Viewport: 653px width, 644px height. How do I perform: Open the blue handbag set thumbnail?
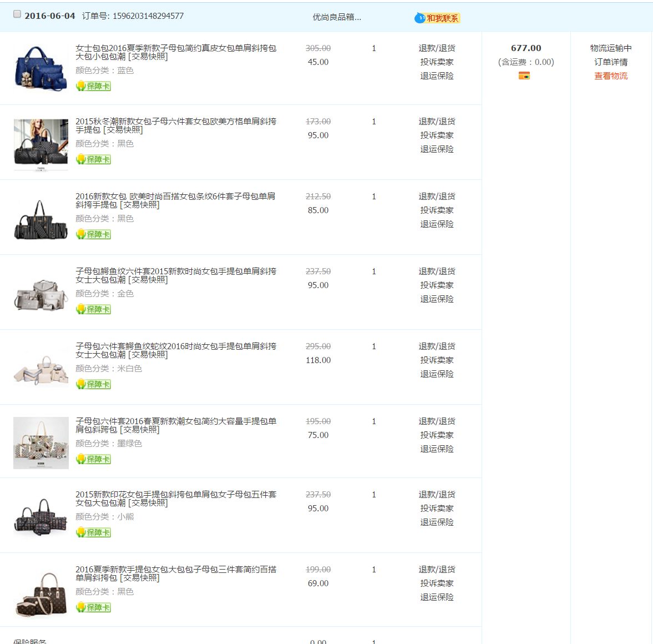click(41, 68)
